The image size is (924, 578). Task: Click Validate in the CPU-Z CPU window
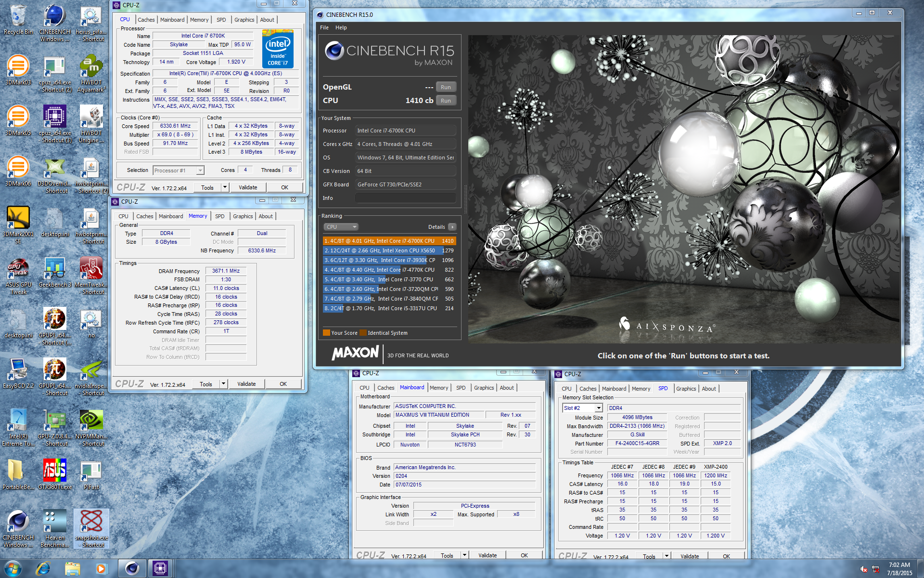[248, 187]
